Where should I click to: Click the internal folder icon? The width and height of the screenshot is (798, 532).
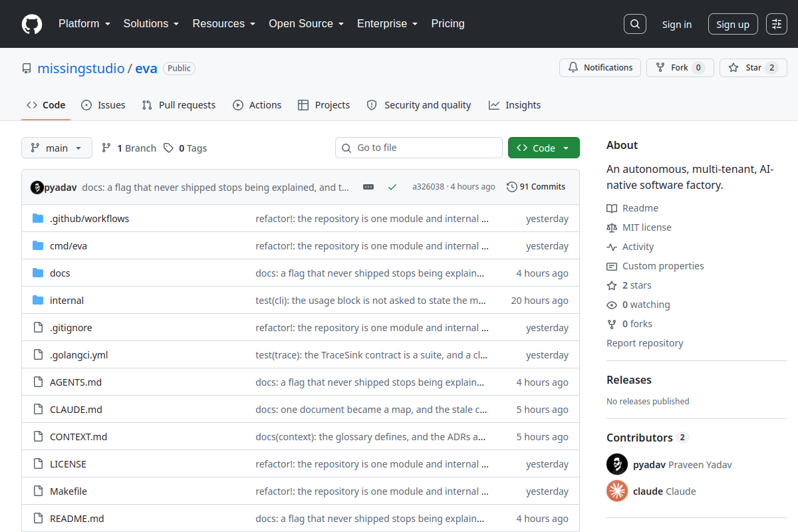38,301
